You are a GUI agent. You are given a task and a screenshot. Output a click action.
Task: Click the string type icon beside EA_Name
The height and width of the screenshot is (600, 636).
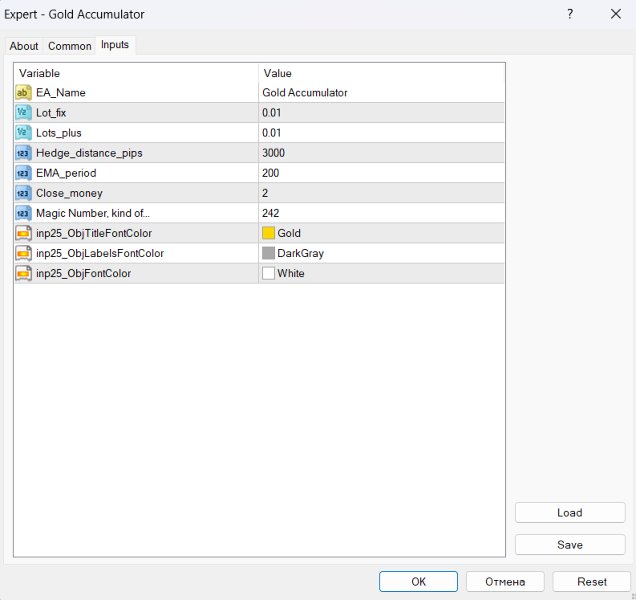24,92
